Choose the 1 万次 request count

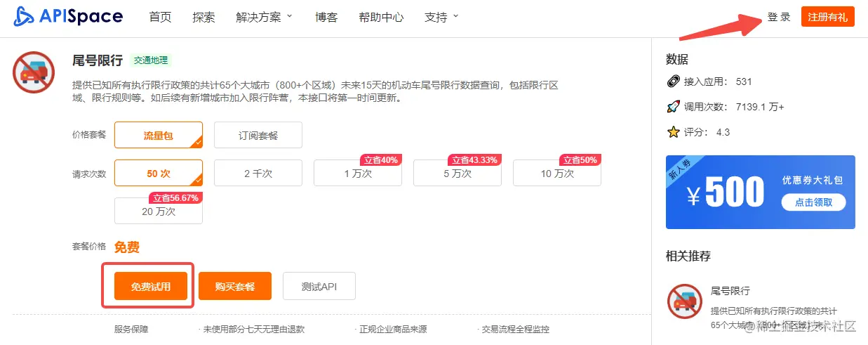358,173
